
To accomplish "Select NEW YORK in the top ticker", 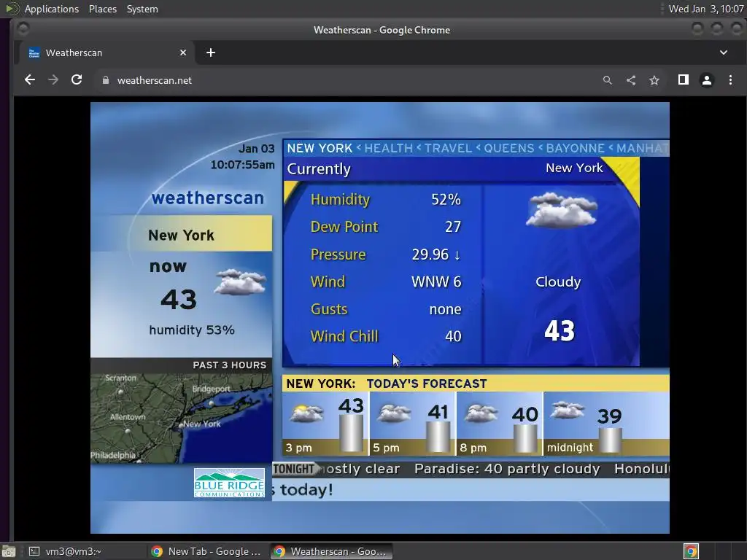I will point(320,148).
